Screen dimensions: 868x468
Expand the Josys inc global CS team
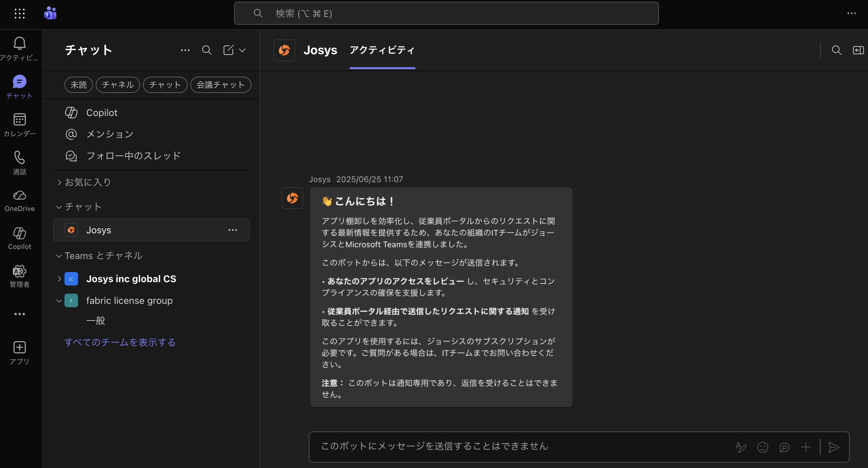coord(59,279)
